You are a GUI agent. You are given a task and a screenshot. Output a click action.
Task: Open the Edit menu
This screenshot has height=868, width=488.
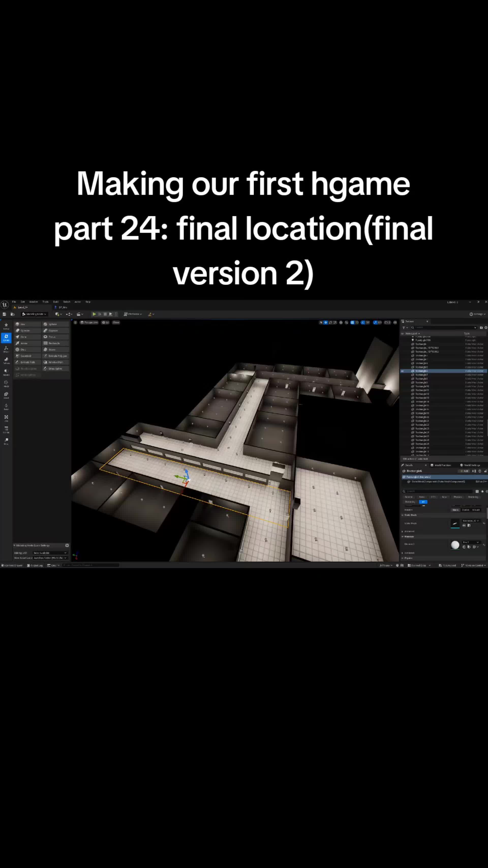tap(23, 301)
